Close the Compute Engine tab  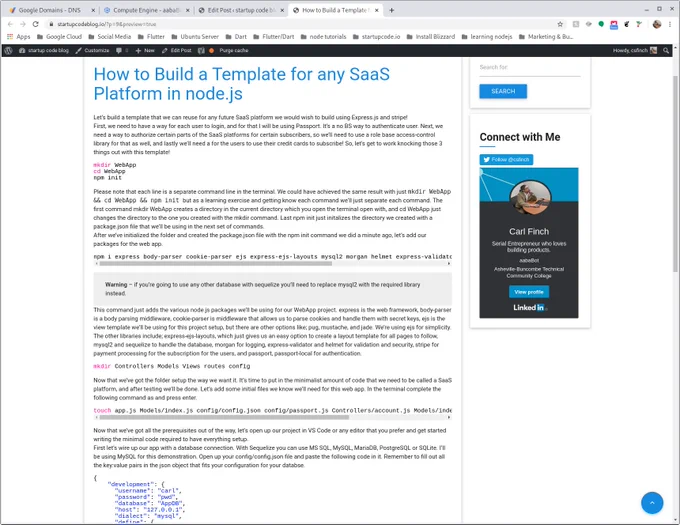188,10
